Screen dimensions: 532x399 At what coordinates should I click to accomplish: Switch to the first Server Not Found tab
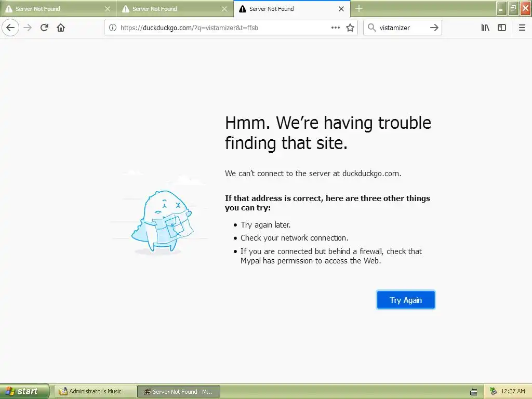pos(58,9)
